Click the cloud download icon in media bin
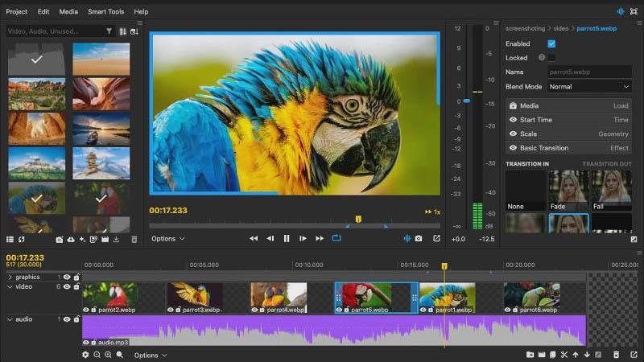The height and width of the screenshot is (362, 644). pos(71,239)
